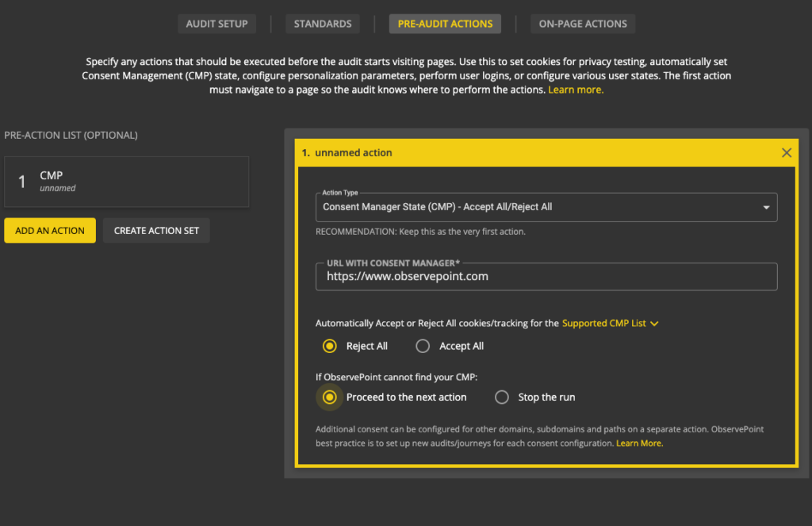The image size is (812, 526).
Task: Click the '1. unnamed action' header title
Action: 353,152
